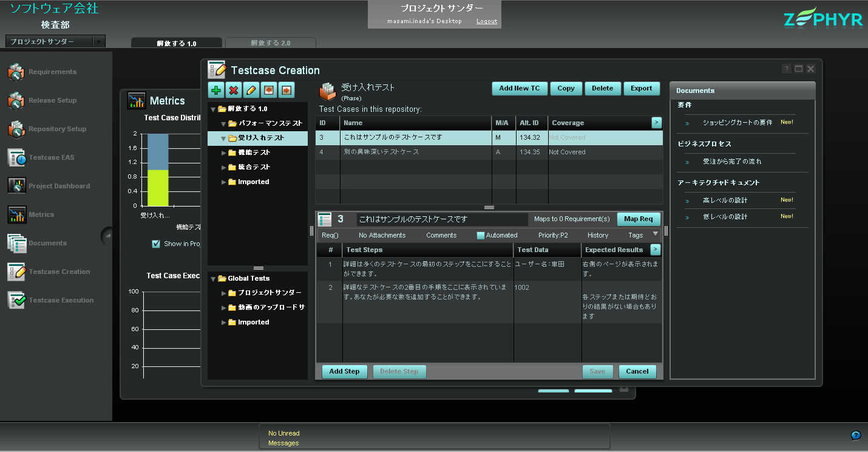Click the Cancel button

point(637,372)
